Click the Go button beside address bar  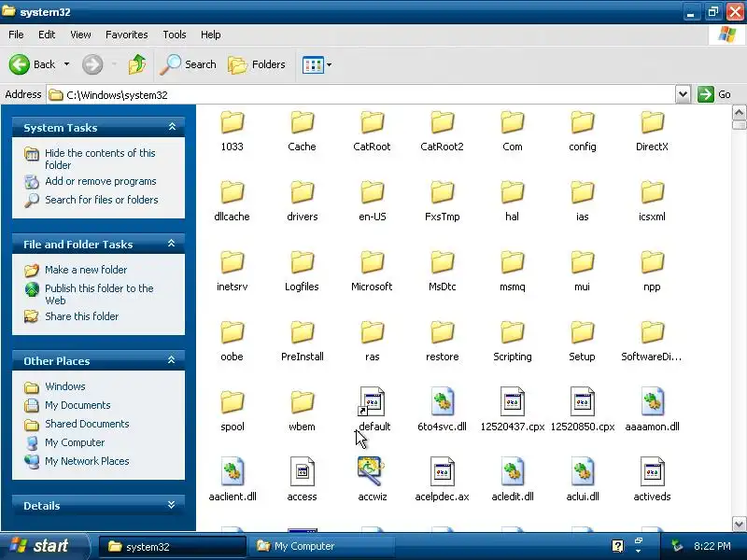click(714, 94)
